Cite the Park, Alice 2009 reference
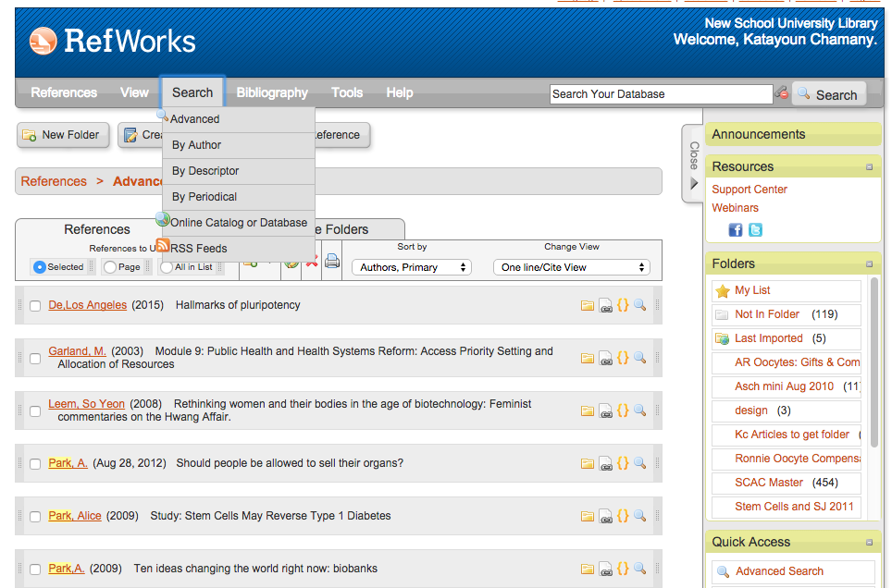The image size is (892, 588). point(623,516)
